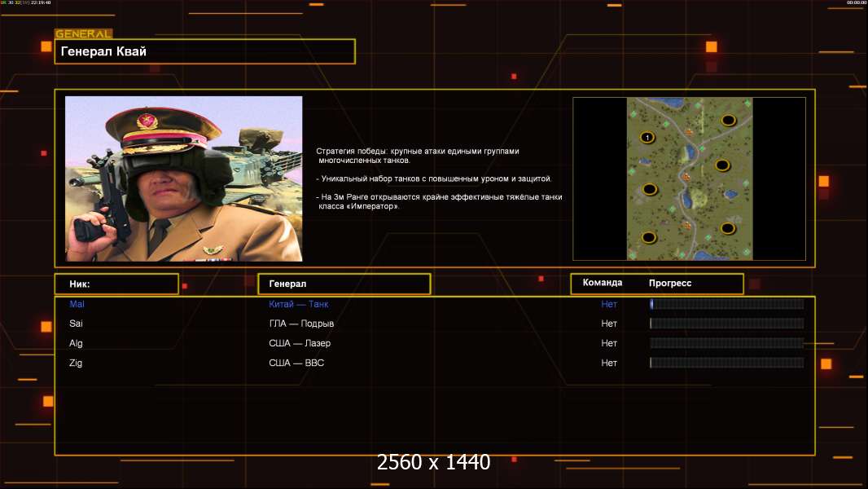Image resolution: width=868 pixels, height=489 pixels.
Task: Click start position marker numbered 1
Action: point(647,138)
